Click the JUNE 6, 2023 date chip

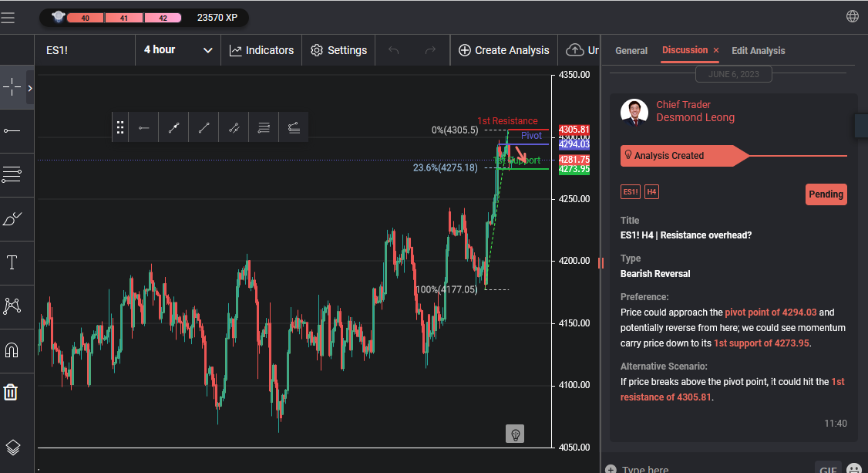733,74
